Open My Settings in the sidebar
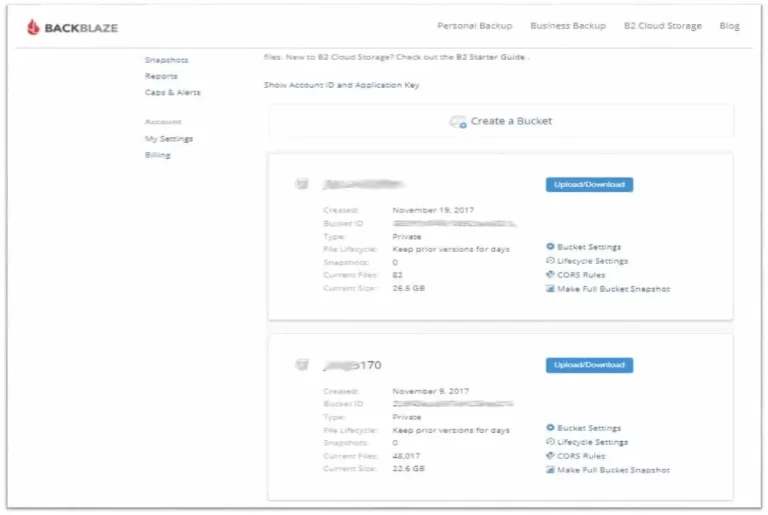Image resolution: width=768 pixels, height=515 pixels. point(169,139)
